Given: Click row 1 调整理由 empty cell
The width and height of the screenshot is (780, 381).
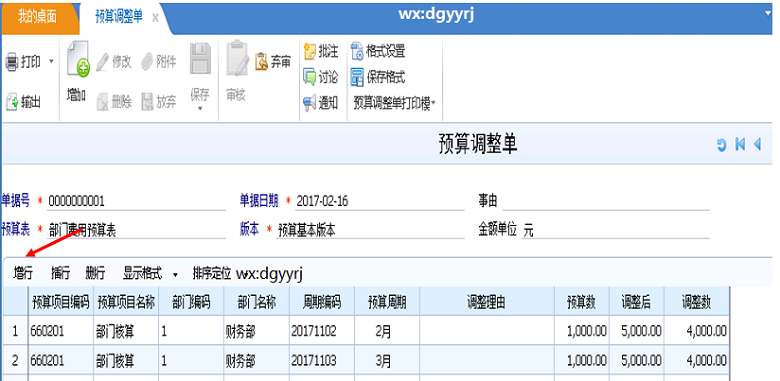Looking at the screenshot, I should point(487,331).
